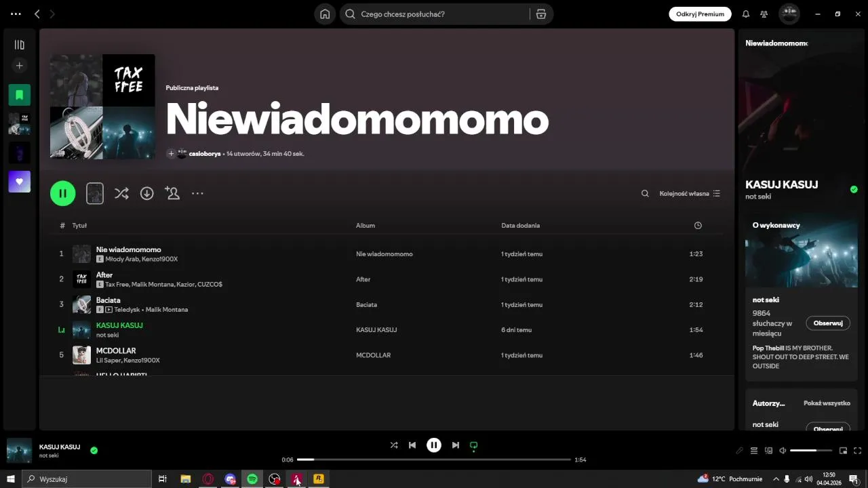Sort by the 'Album' column header
Screen dimensions: 868x488
point(366,226)
